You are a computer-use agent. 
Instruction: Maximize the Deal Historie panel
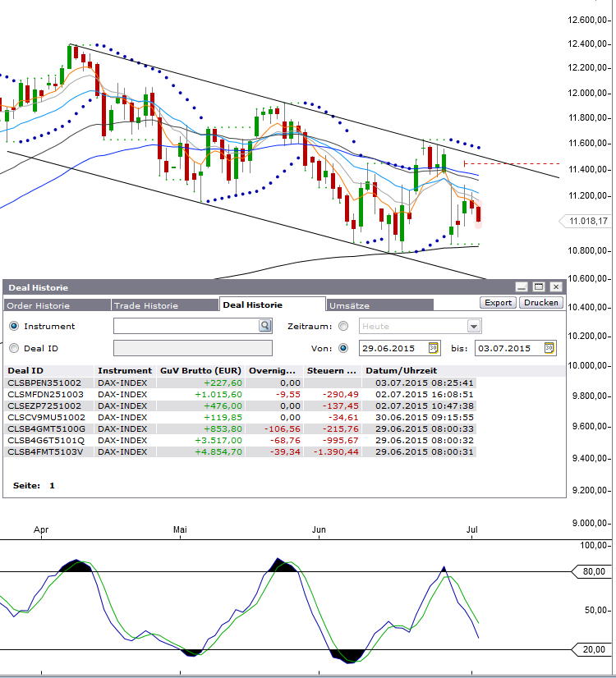click(x=539, y=286)
